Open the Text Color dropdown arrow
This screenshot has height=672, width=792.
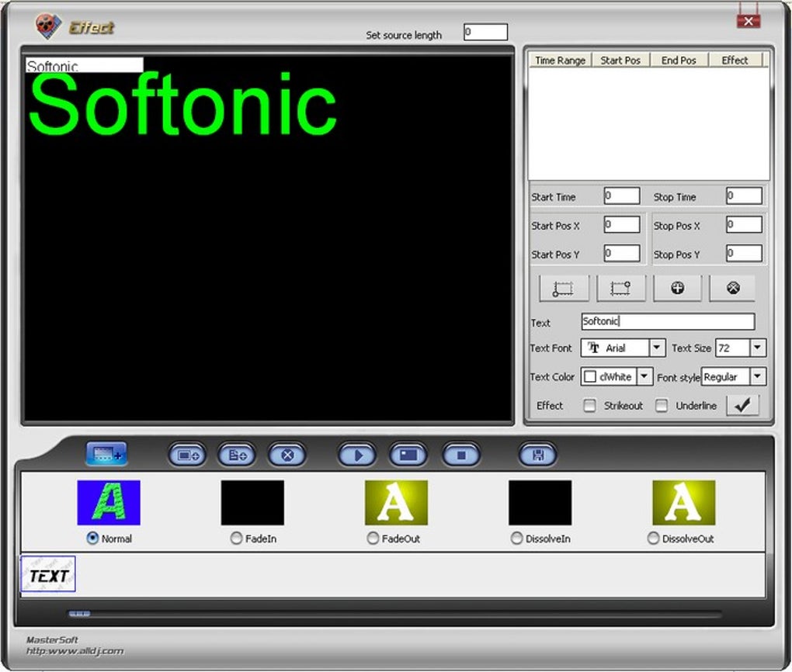click(644, 376)
